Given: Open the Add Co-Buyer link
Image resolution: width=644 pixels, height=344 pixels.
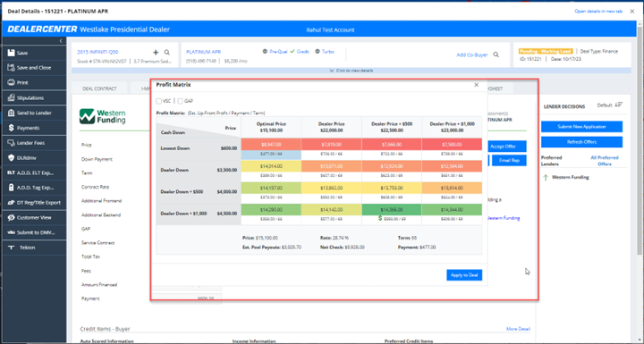Looking at the screenshot, I should pyautogui.click(x=472, y=55).
